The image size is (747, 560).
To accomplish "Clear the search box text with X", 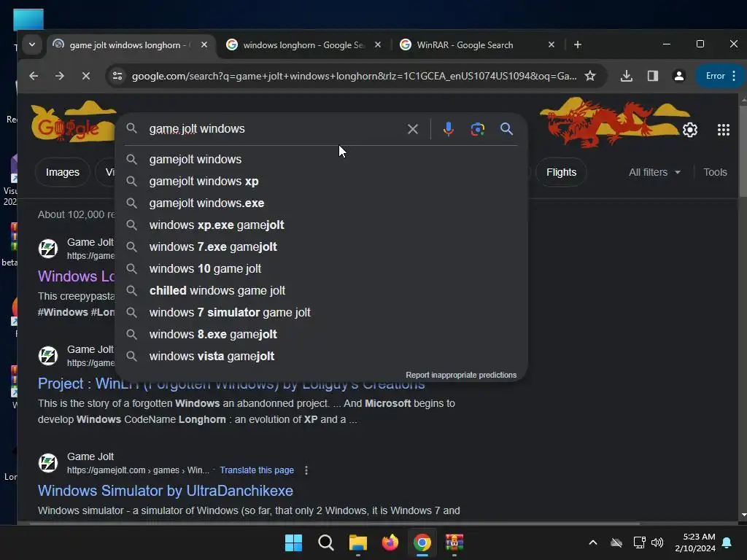I will 413,129.
